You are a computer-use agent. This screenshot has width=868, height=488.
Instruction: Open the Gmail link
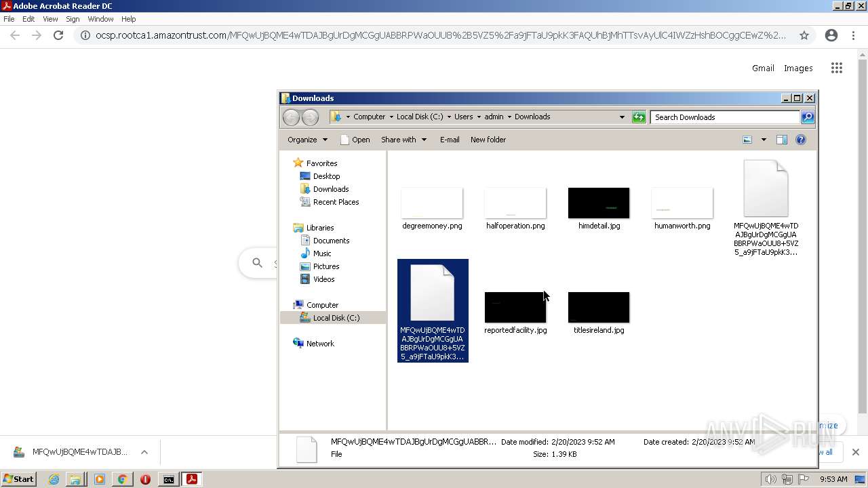coord(763,68)
